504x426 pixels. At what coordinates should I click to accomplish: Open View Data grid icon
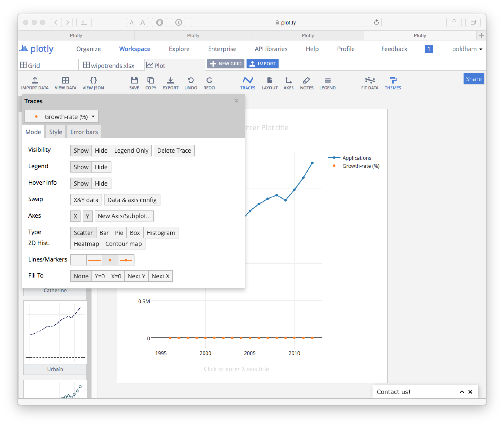[65, 83]
